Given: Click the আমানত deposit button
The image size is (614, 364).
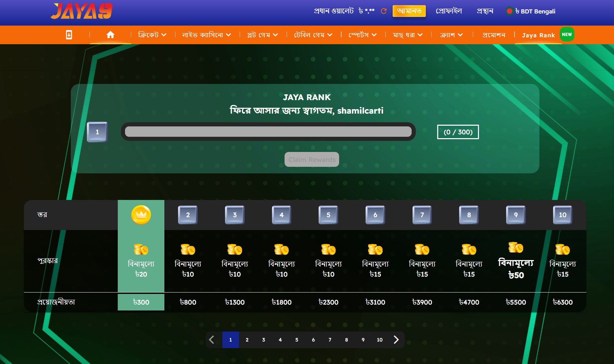Looking at the screenshot, I should [409, 11].
